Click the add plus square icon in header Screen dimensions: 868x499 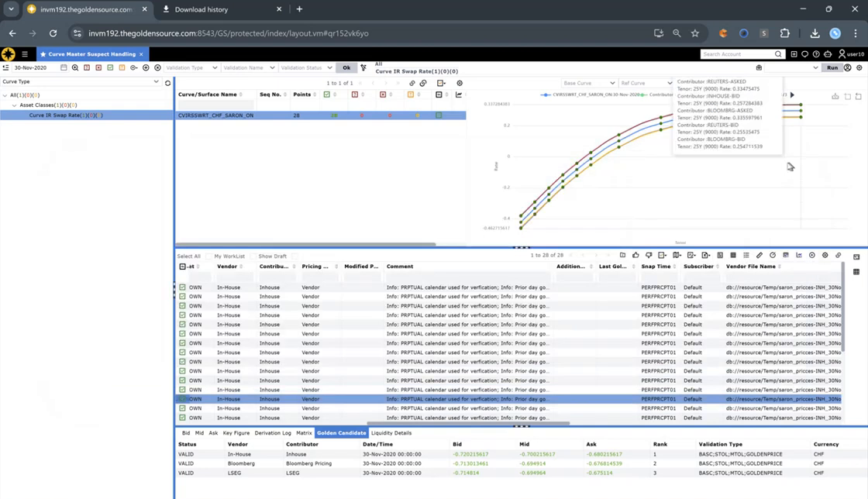tap(794, 54)
